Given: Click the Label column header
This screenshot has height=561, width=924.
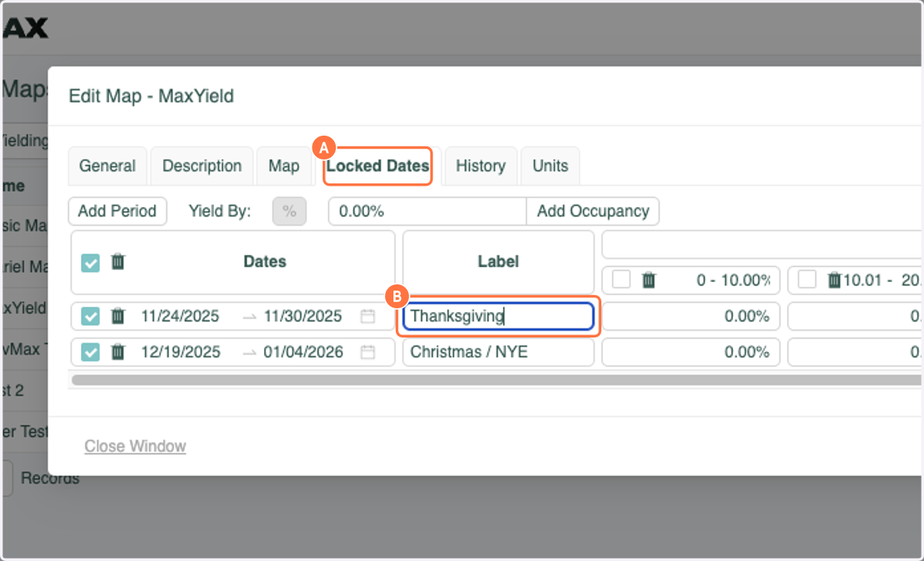Looking at the screenshot, I should tap(498, 262).
